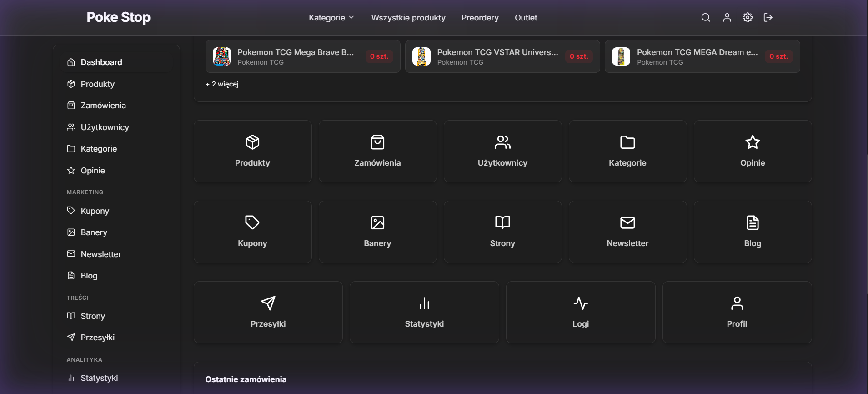The height and width of the screenshot is (394, 868).
Task: Select Dashboard in the sidebar
Action: (116, 62)
